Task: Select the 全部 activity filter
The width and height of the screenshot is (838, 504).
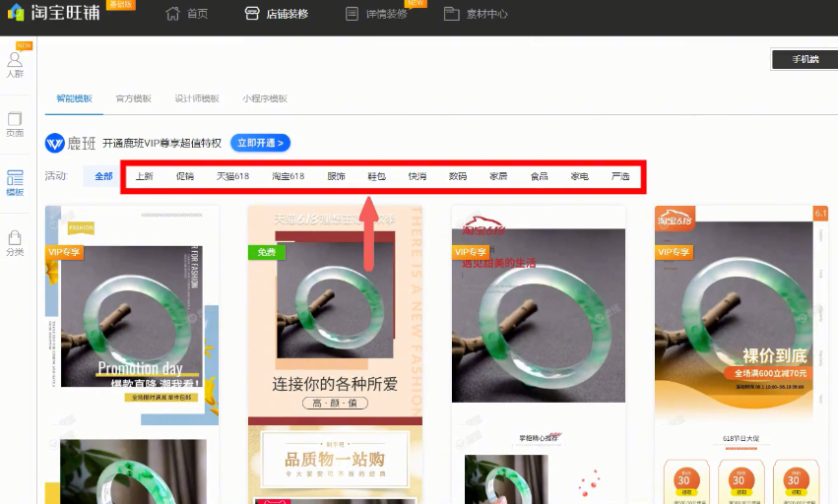Action: click(103, 176)
